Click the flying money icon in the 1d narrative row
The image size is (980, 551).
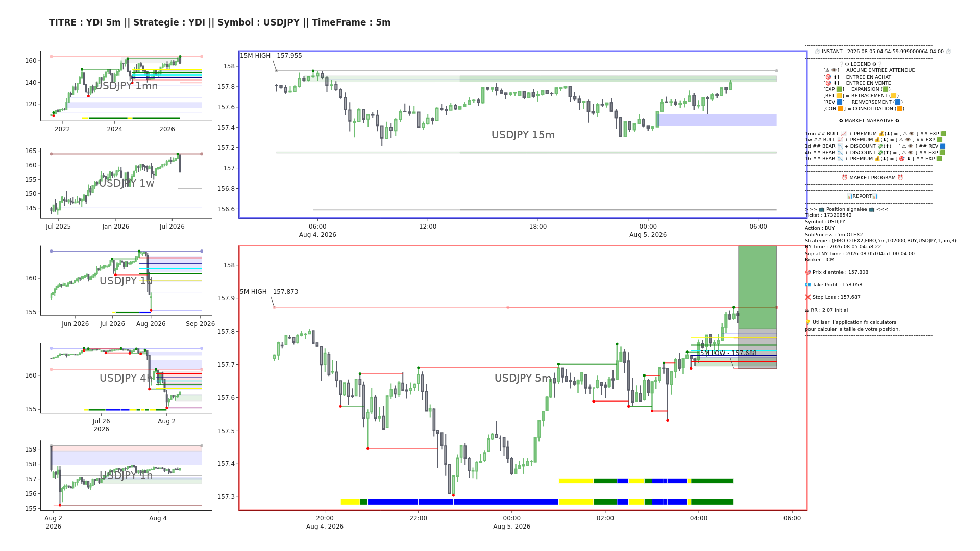(x=880, y=146)
